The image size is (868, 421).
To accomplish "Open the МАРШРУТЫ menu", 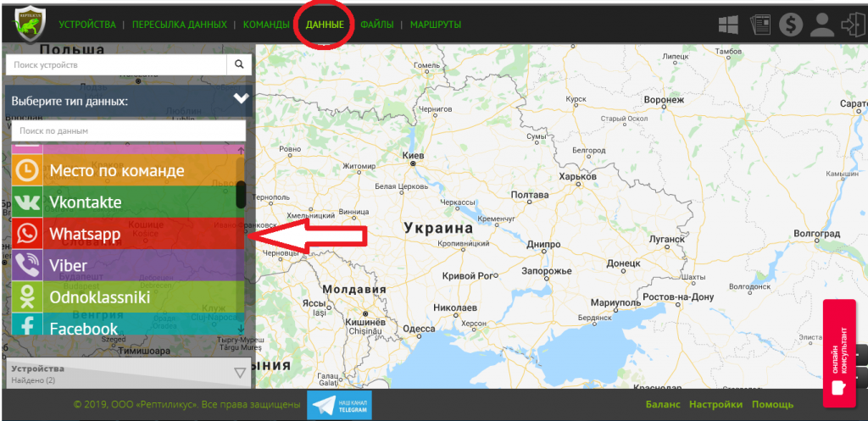I will [436, 25].
